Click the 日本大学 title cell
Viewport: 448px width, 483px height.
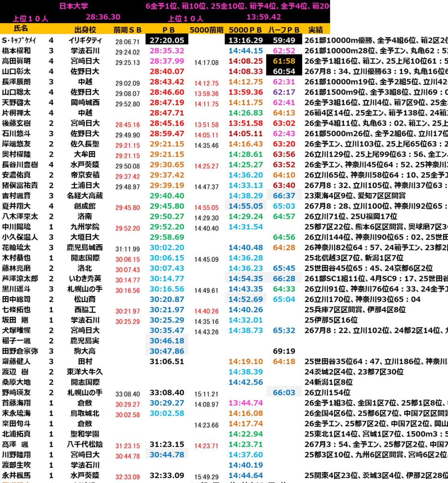[x=74, y=6]
